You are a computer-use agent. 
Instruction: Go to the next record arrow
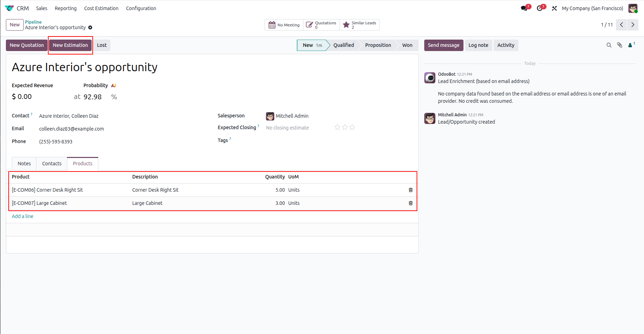click(633, 25)
